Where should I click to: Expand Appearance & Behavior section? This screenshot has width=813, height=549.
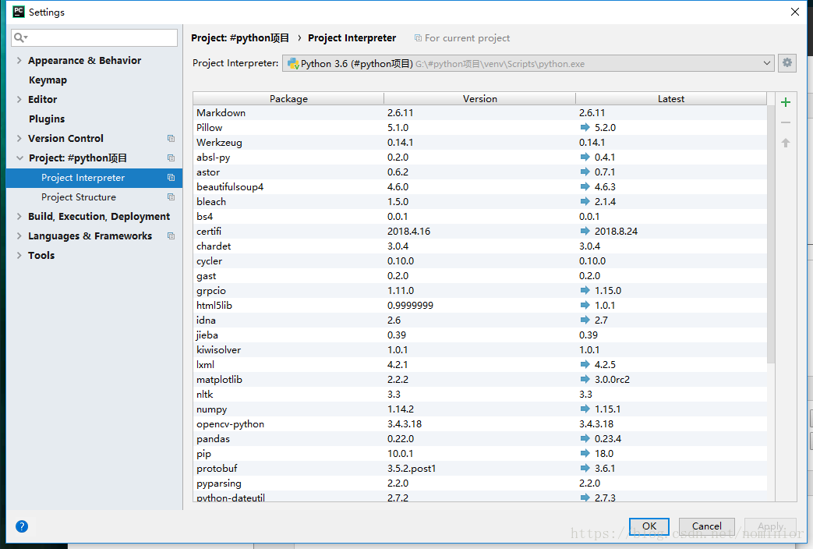(19, 60)
